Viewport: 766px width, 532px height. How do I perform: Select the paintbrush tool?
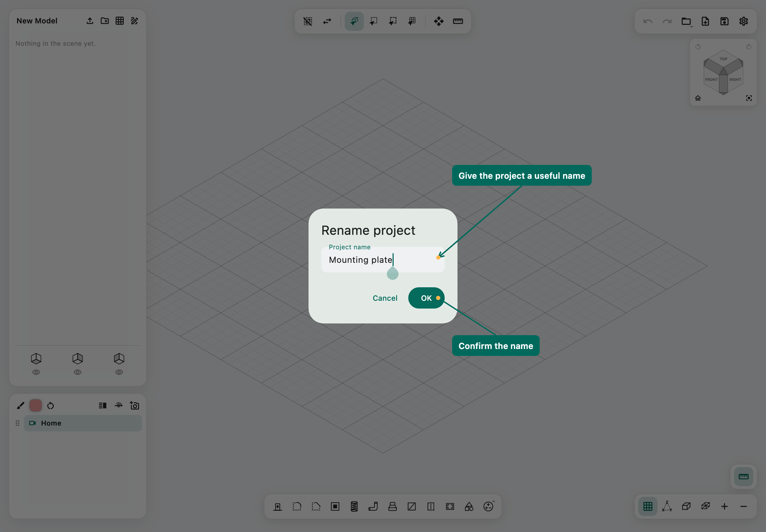point(21,405)
